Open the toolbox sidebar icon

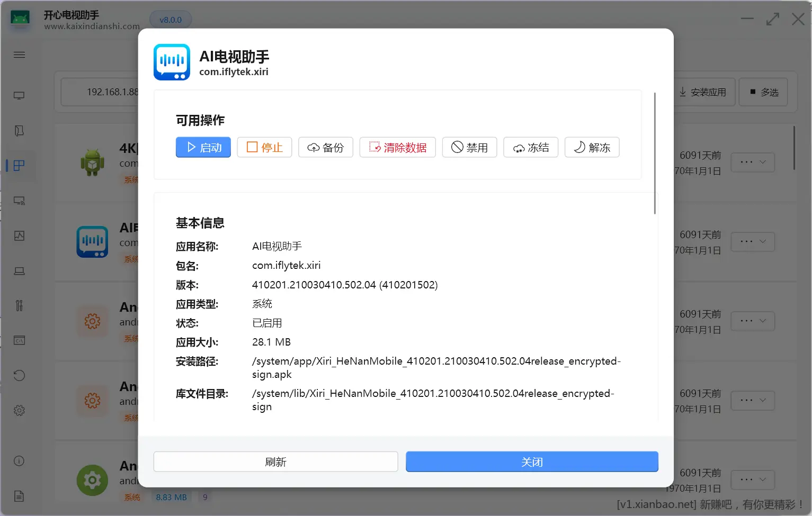click(x=19, y=305)
